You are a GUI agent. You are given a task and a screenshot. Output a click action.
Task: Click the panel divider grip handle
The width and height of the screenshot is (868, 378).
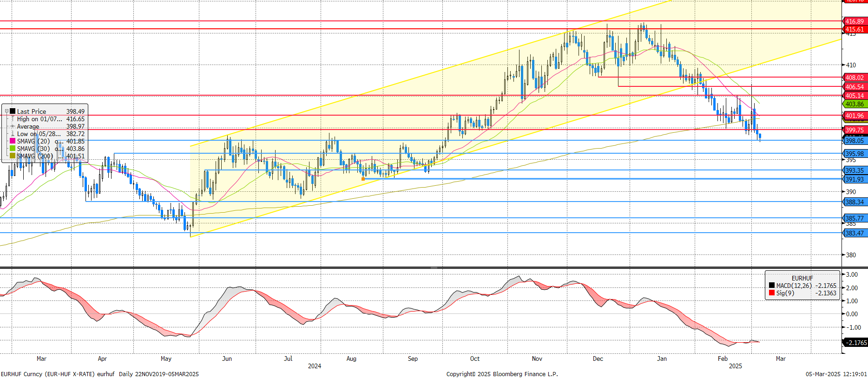[x=434, y=268]
